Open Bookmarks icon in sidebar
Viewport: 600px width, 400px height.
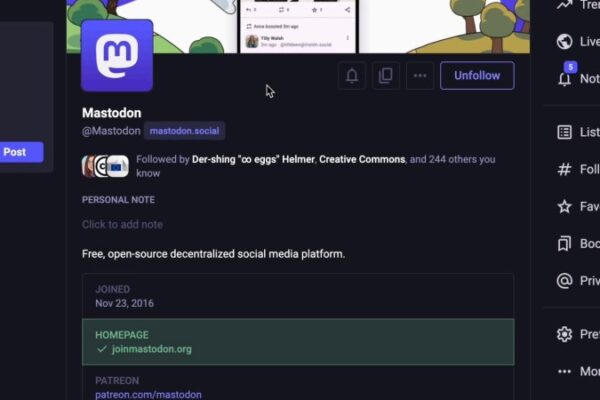pyautogui.click(x=564, y=244)
